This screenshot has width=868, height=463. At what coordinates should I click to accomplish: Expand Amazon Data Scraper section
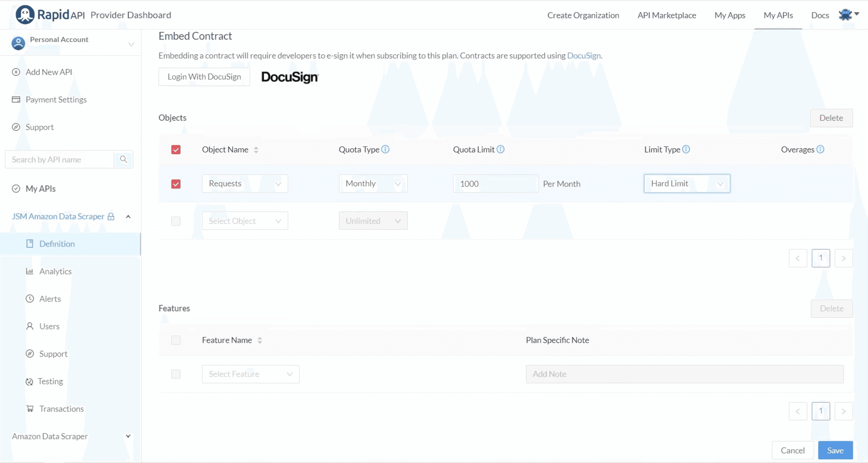click(x=128, y=436)
